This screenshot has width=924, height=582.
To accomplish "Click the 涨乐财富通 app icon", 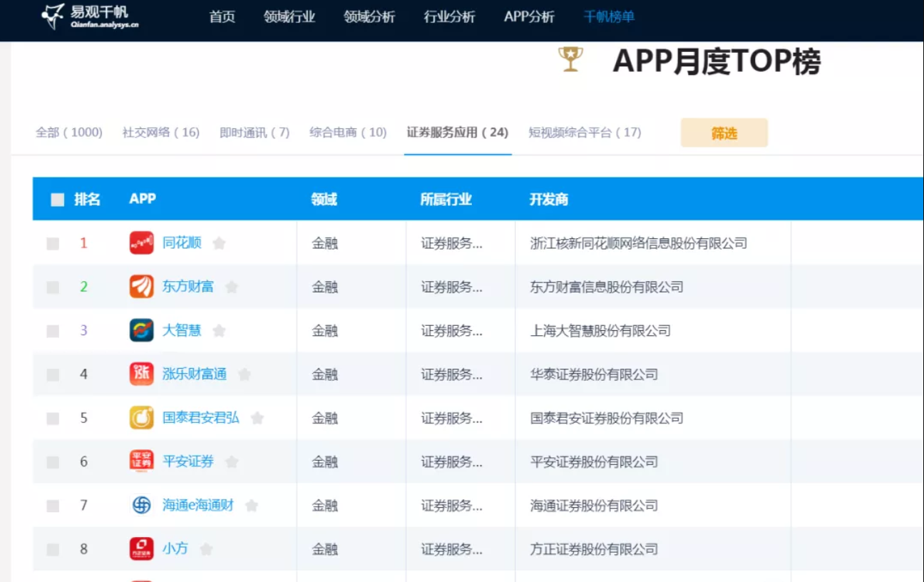I will coord(141,374).
